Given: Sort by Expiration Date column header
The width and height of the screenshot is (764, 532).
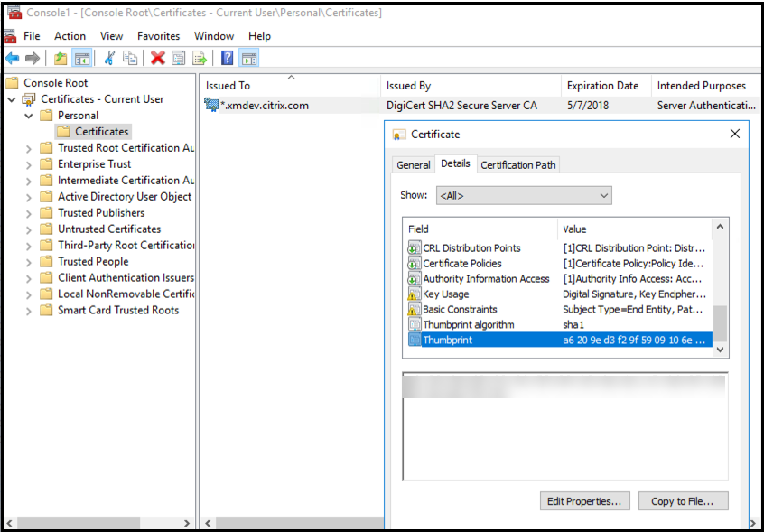Looking at the screenshot, I should (606, 86).
